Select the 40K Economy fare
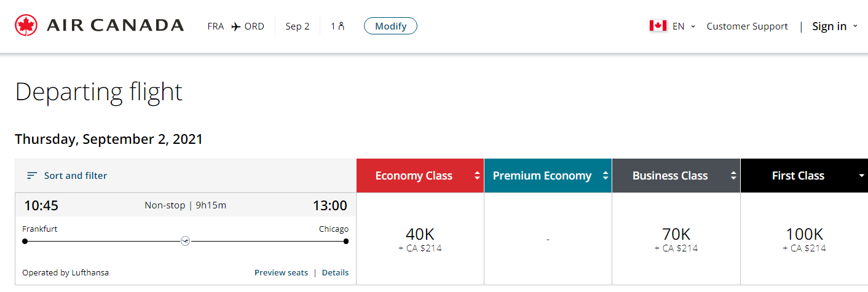The image size is (868, 292). [420, 239]
